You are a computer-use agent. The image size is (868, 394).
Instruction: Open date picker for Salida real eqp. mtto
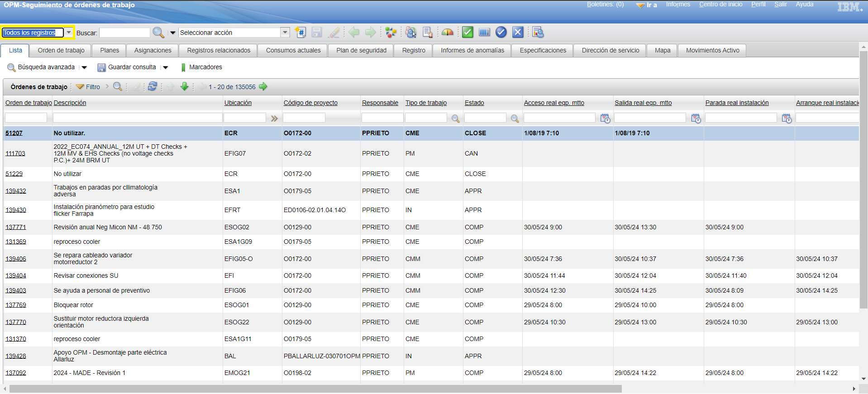696,119
